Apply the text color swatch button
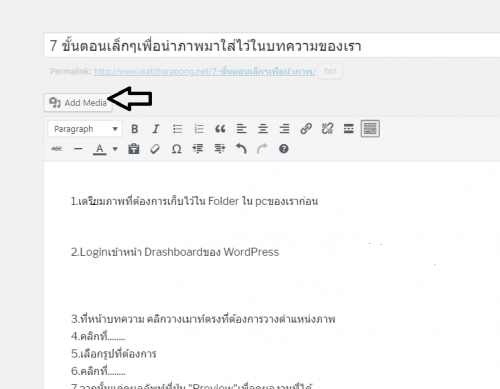Viewport: 500px width, 389px height. (x=99, y=149)
